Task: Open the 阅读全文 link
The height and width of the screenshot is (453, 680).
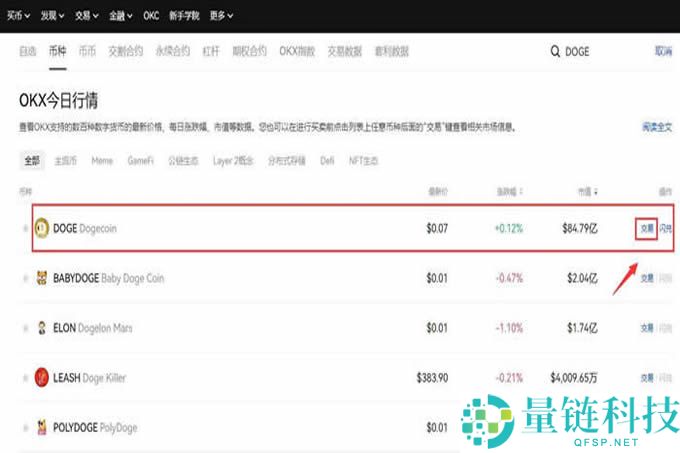Action: [657, 127]
